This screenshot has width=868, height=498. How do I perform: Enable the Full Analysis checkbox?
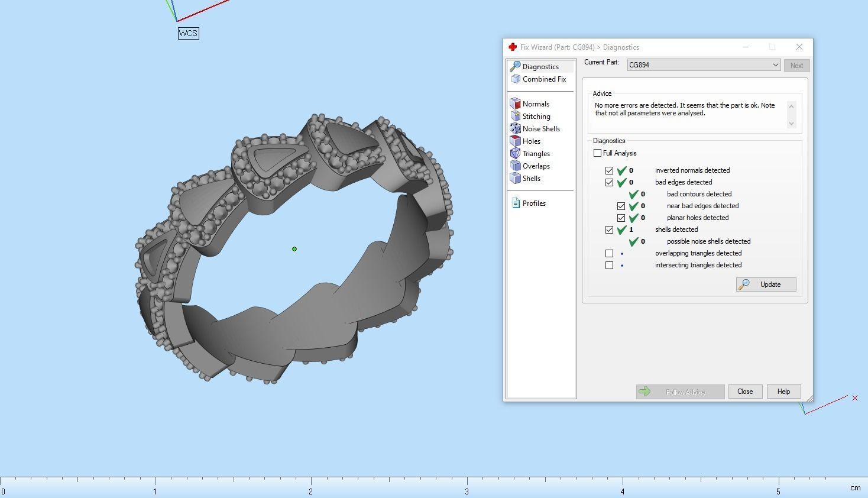[597, 153]
